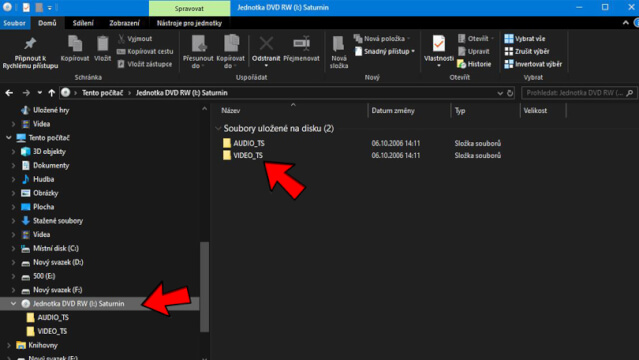The height and width of the screenshot is (360, 639).
Task: Click Vybrat vše select all
Action: click(525, 39)
